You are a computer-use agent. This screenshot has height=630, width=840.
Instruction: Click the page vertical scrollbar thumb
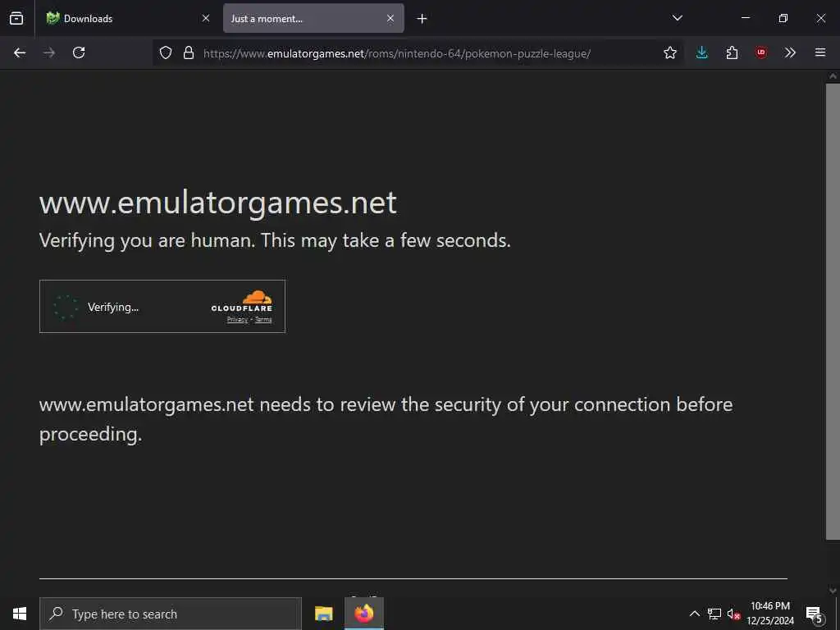point(833,311)
